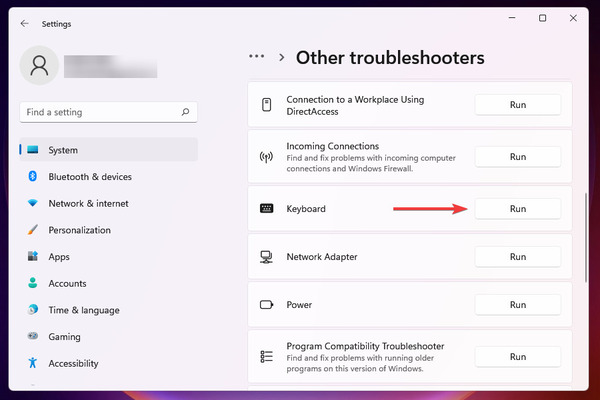Click the back arrow in Settings header
600x400 pixels.
[x=24, y=24]
